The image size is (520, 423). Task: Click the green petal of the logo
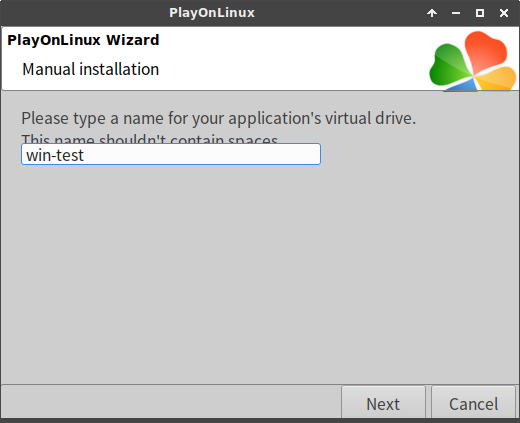click(x=450, y=65)
